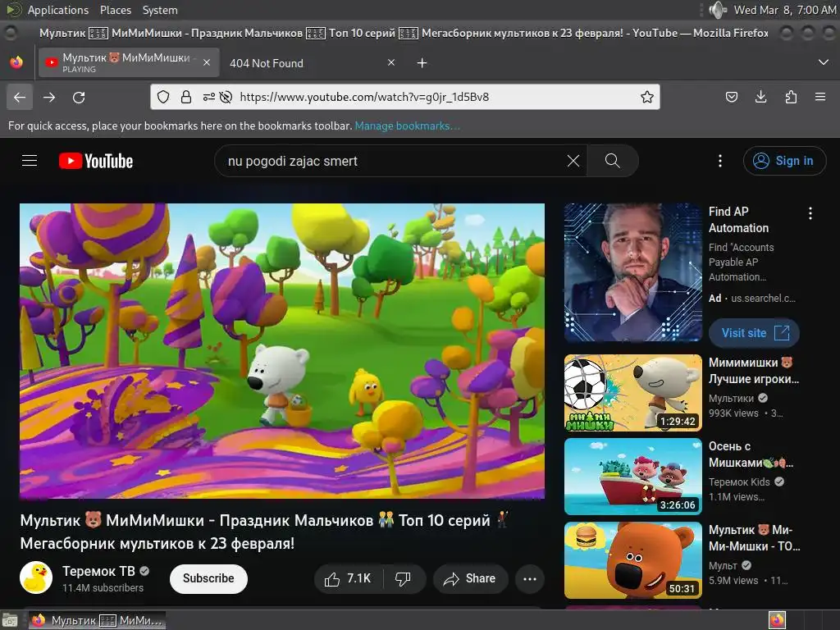Visit site of the AP Automation ad
This screenshot has width=840, height=630.
[754, 333]
